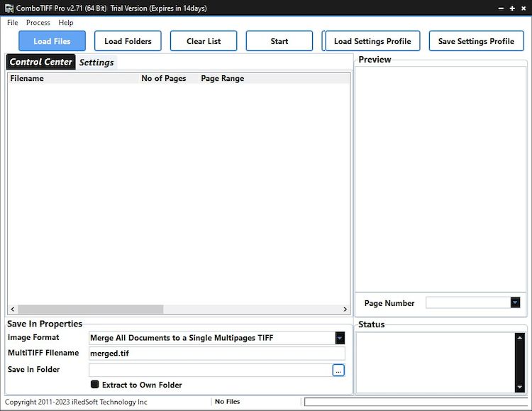
Task: Open the Help menu
Action: click(66, 23)
